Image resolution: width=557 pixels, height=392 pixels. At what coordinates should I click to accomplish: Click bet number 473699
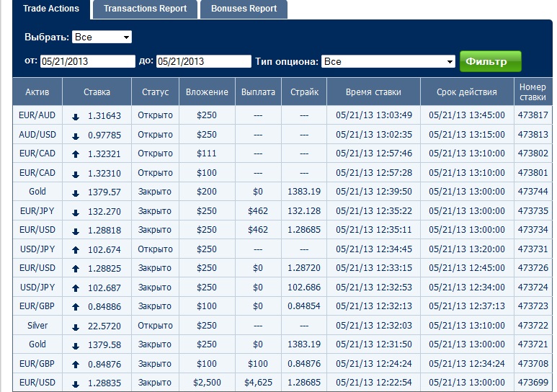click(533, 383)
